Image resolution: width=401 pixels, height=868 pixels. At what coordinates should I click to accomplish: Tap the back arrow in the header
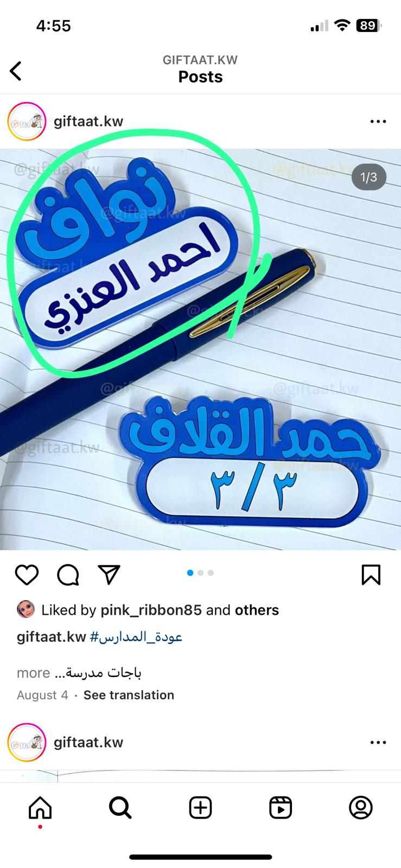tap(16, 71)
